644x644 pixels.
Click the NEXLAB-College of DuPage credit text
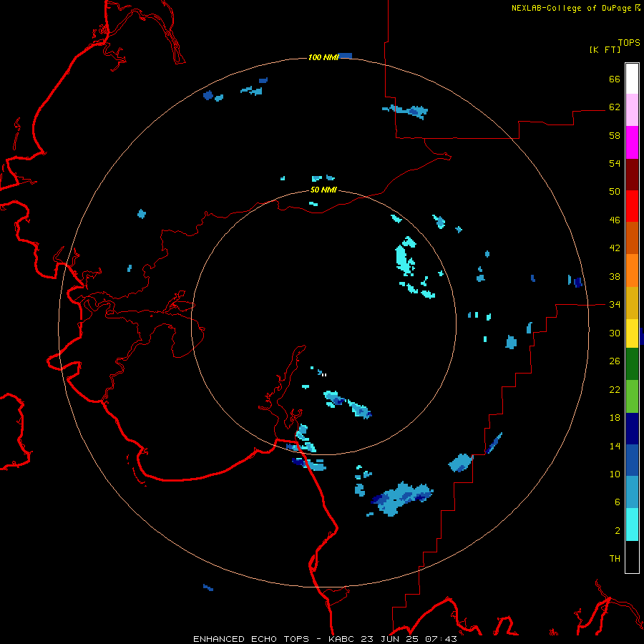coord(575,8)
